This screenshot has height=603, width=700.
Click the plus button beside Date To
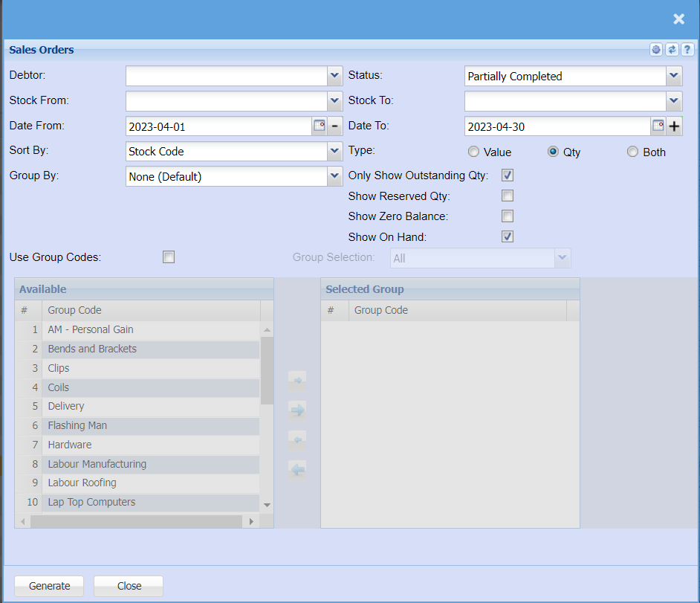click(x=674, y=126)
